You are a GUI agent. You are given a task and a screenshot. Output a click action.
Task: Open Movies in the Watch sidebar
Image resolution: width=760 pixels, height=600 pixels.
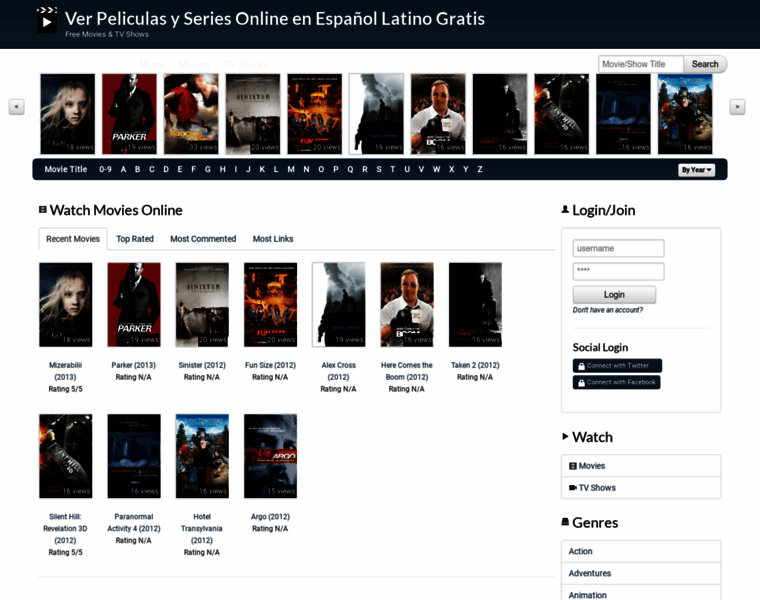pos(641,466)
